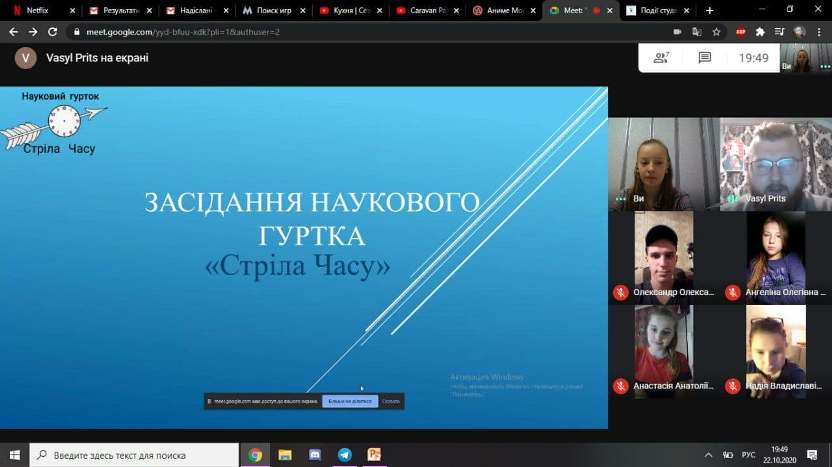The image size is (832, 467).
Task: Open the Chrome three-dot menu
Action: pyautogui.click(x=818, y=31)
